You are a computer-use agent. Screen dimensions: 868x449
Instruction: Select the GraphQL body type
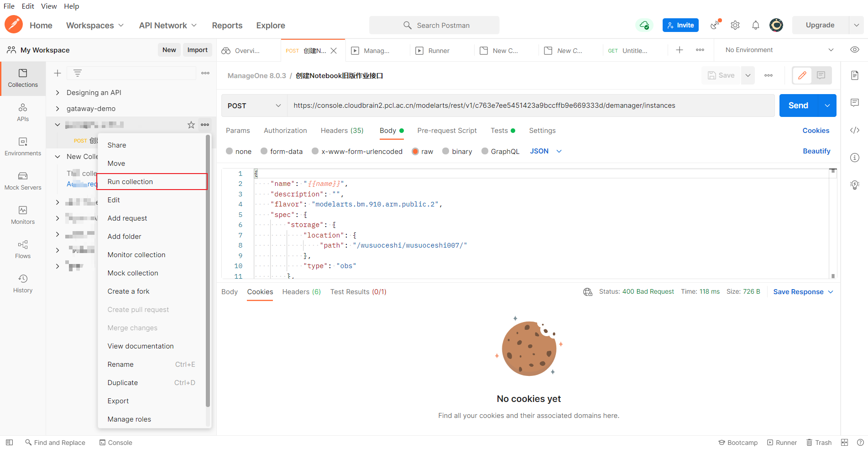click(x=485, y=151)
